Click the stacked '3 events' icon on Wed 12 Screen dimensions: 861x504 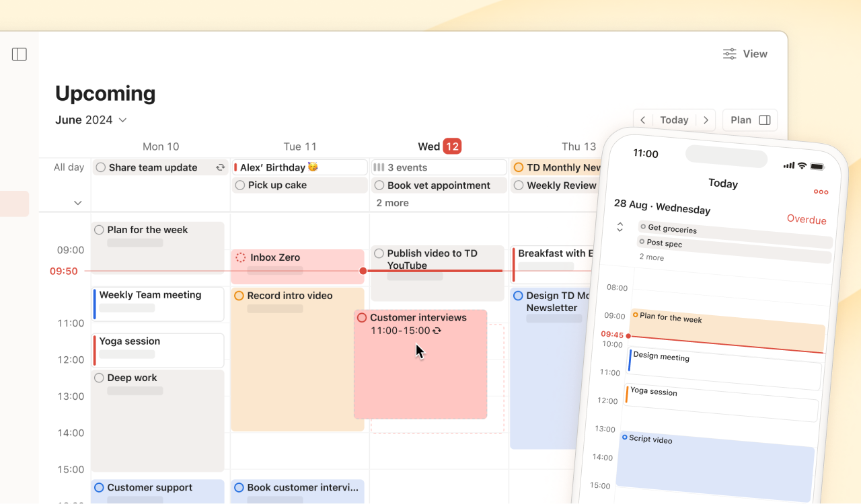pos(379,167)
